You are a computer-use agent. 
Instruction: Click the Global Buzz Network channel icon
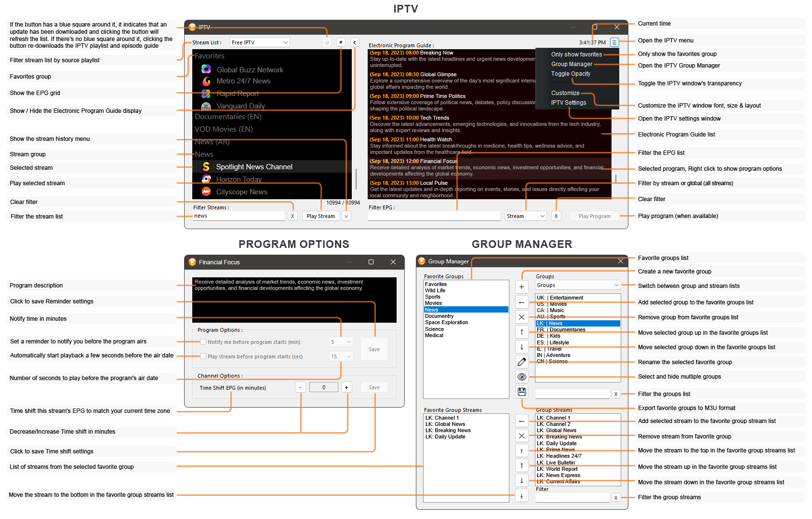click(206, 69)
